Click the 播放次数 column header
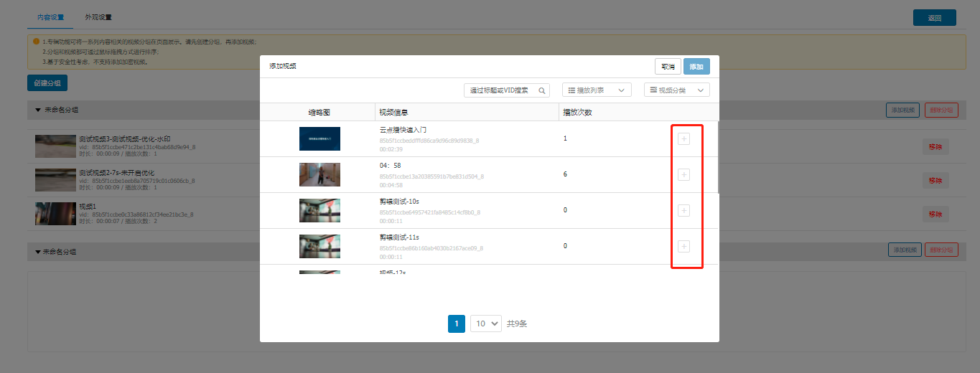980x373 pixels. pos(577,113)
